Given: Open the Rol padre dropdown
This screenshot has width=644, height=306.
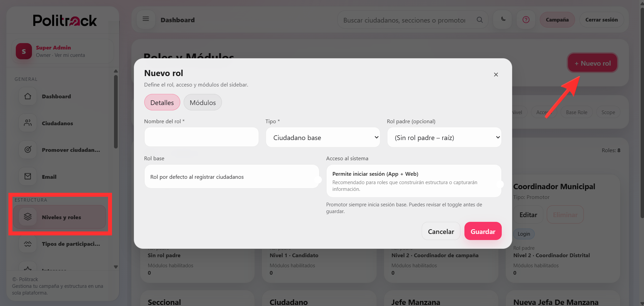Looking at the screenshot, I should tap(444, 137).
